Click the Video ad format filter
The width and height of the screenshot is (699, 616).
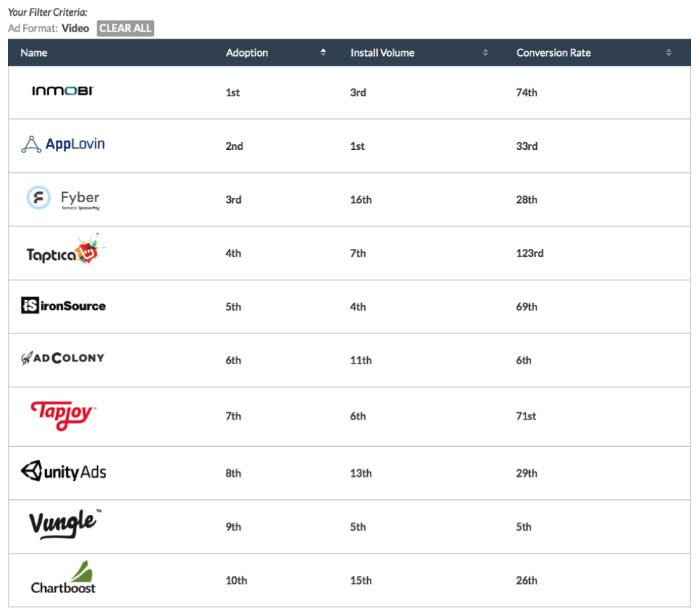[75, 29]
